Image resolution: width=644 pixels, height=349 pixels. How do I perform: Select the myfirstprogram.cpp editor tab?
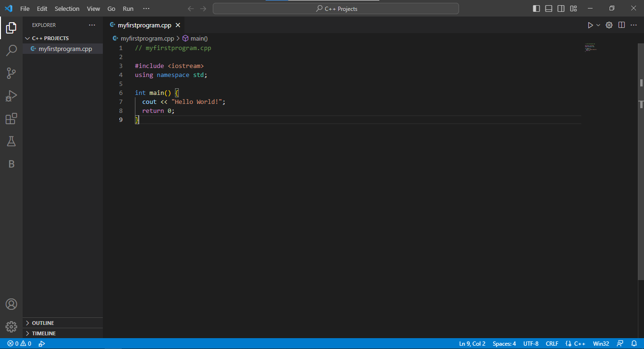coord(144,25)
